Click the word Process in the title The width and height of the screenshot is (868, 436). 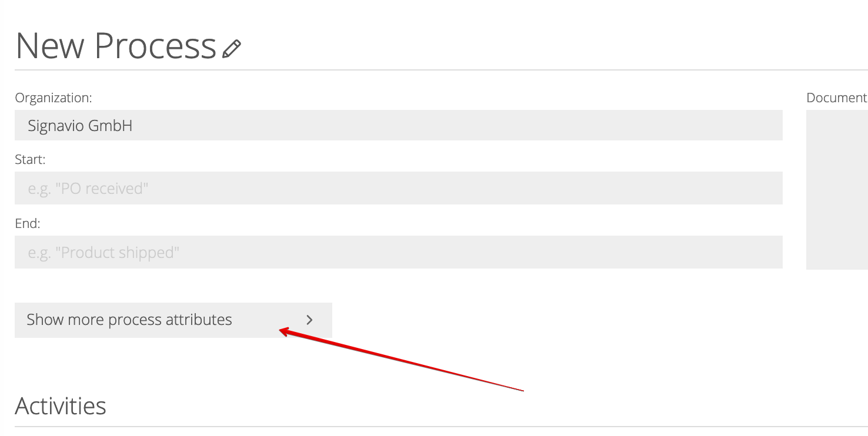pos(156,45)
